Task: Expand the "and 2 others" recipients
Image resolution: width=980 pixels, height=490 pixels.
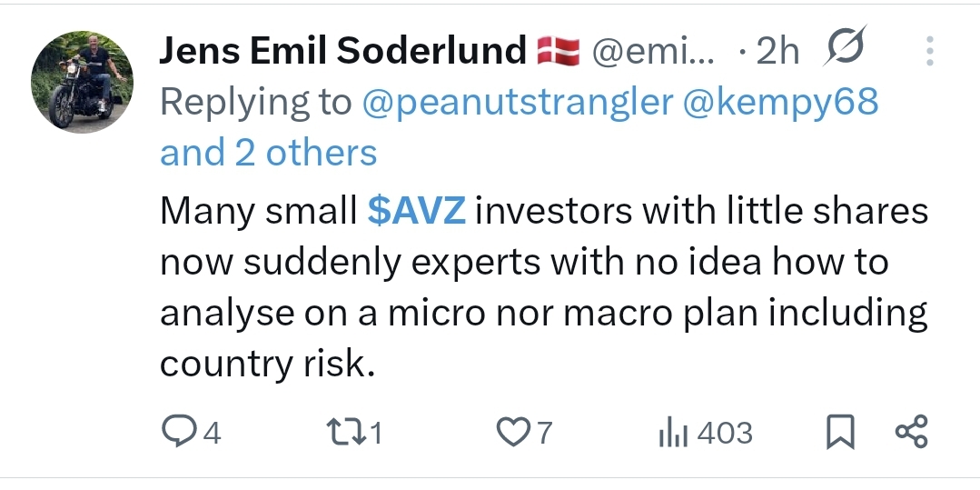Action: click(268, 153)
